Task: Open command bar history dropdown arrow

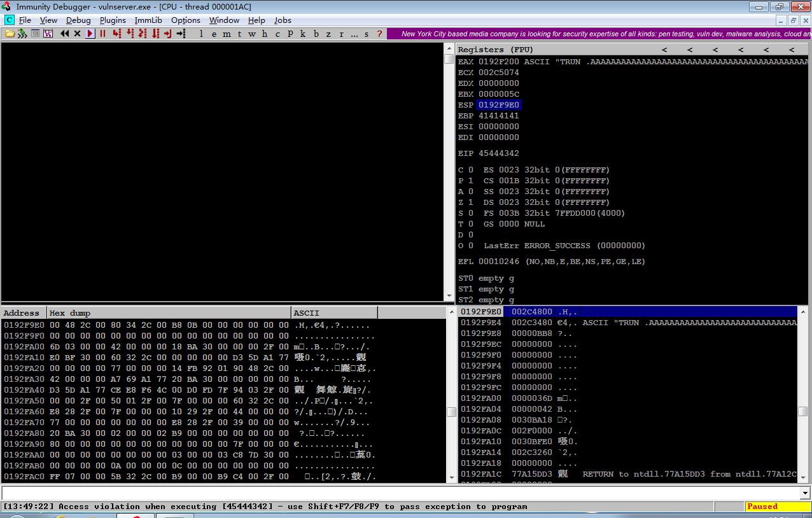Action: click(x=805, y=493)
